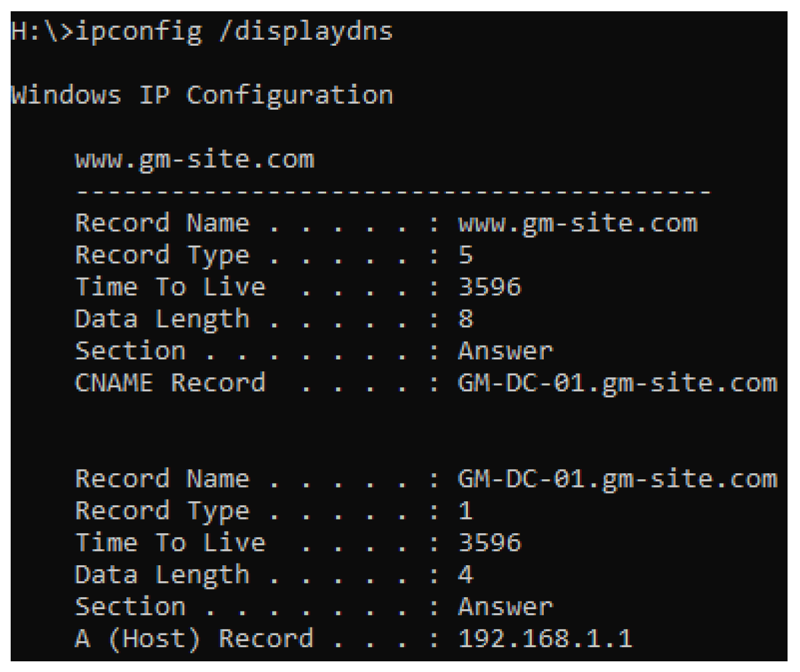Click the Data Length value '8'
800x672 pixels.
pos(466,319)
